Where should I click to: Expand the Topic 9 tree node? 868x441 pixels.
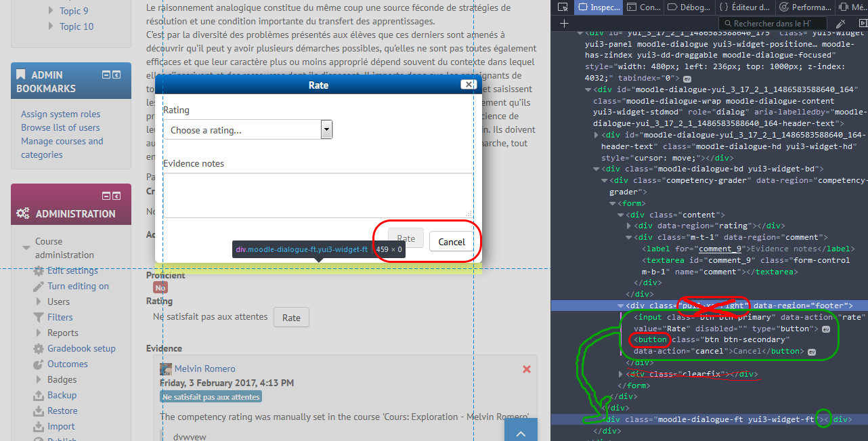51,11
